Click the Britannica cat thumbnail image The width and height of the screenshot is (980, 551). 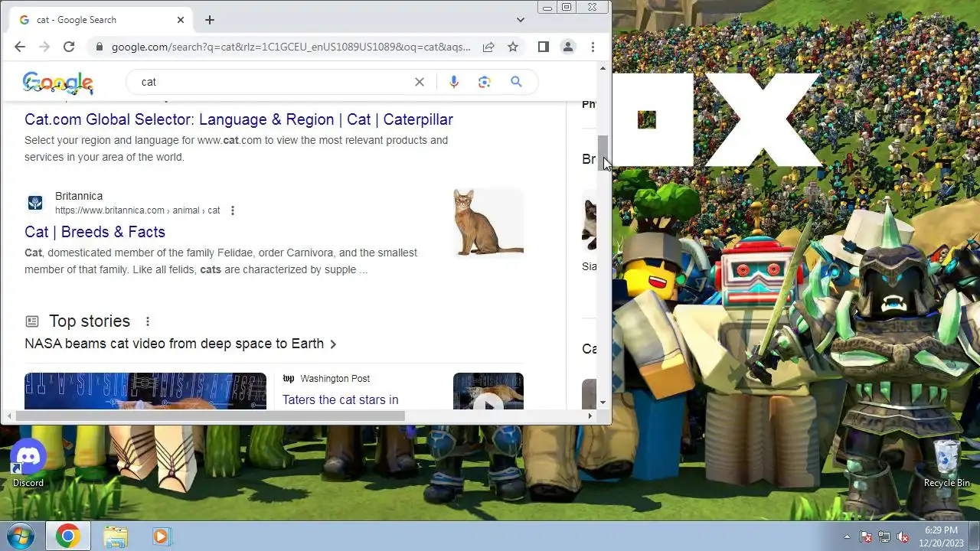tap(488, 223)
